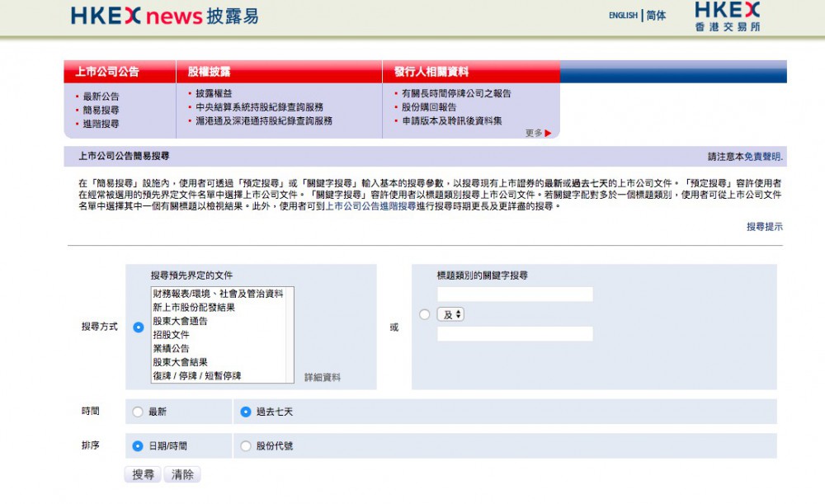Open the 發行人相關資料 tab
The height and width of the screenshot is (504, 825).
click(x=431, y=72)
